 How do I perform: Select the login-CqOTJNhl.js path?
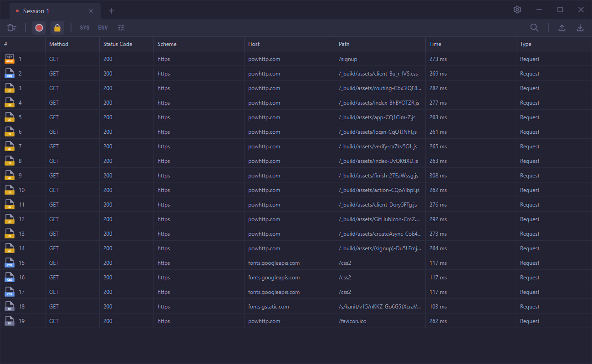point(378,132)
